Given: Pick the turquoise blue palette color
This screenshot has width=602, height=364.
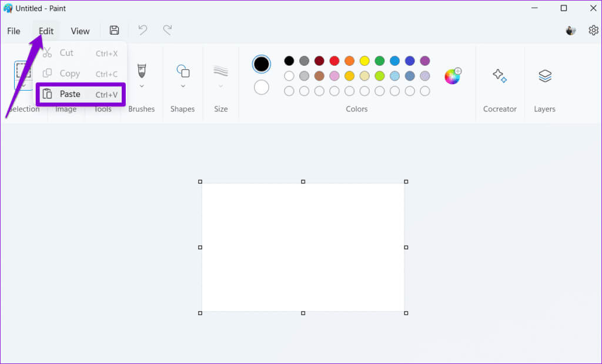Looking at the screenshot, I should pyautogui.click(x=394, y=61).
